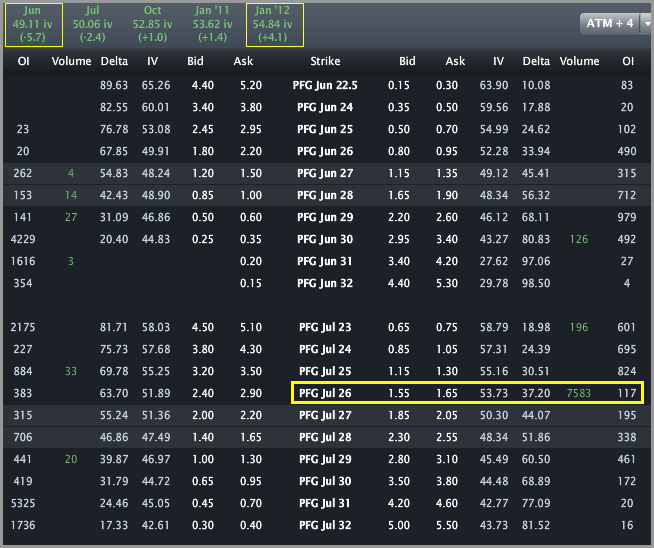Click put open interest 824 on Jul 25

click(627, 372)
